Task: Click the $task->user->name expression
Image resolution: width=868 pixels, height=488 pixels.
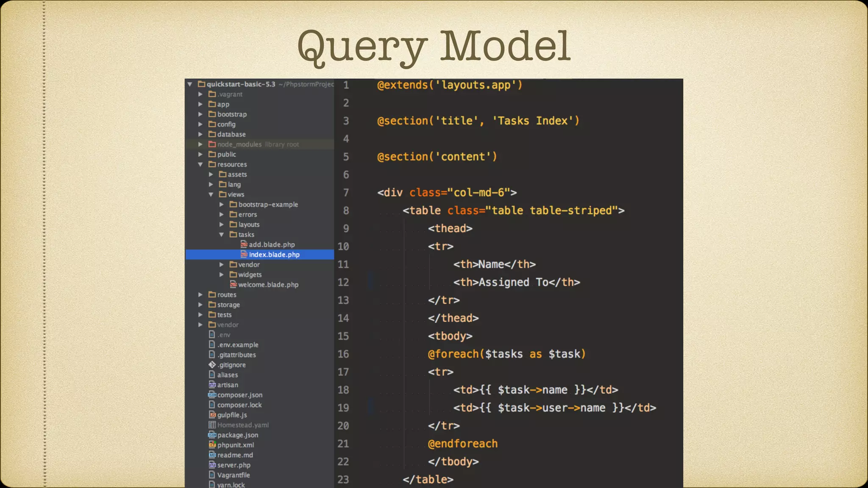Action: coord(551,408)
